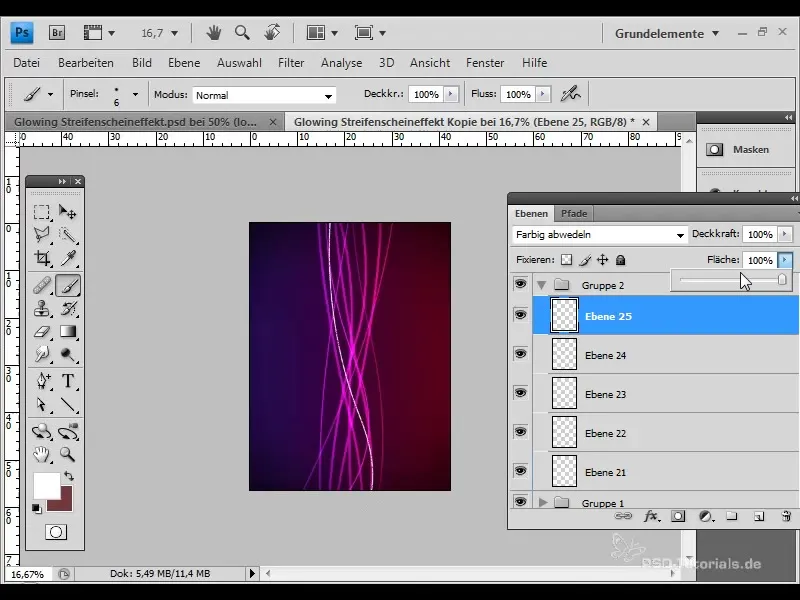Screen dimensions: 800x600
Task: Select the Rectangular Marquee tool
Action: pos(42,211)
